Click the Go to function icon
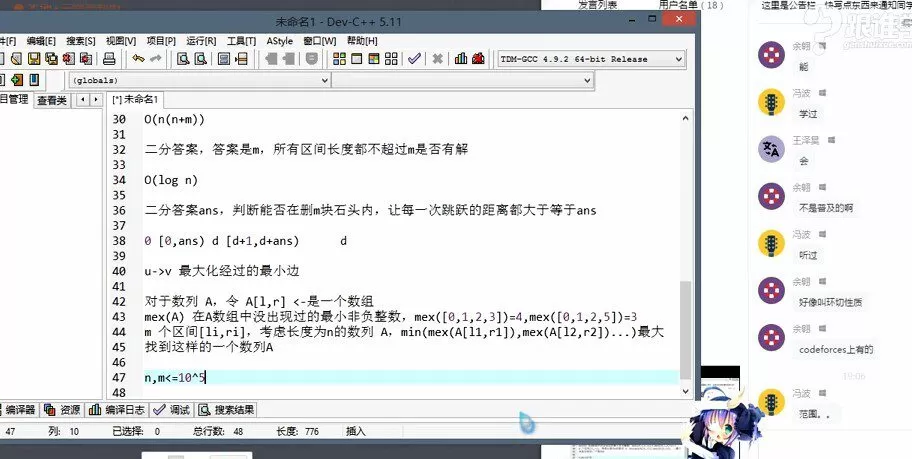Image resolution: width=912 pixels, height=459 pixels. (x=224, y=59)
